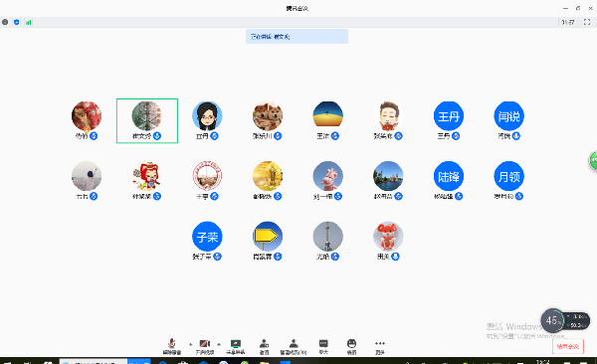Enter full screen with the top-right icon
597x364 pixels.
(587, 22)
